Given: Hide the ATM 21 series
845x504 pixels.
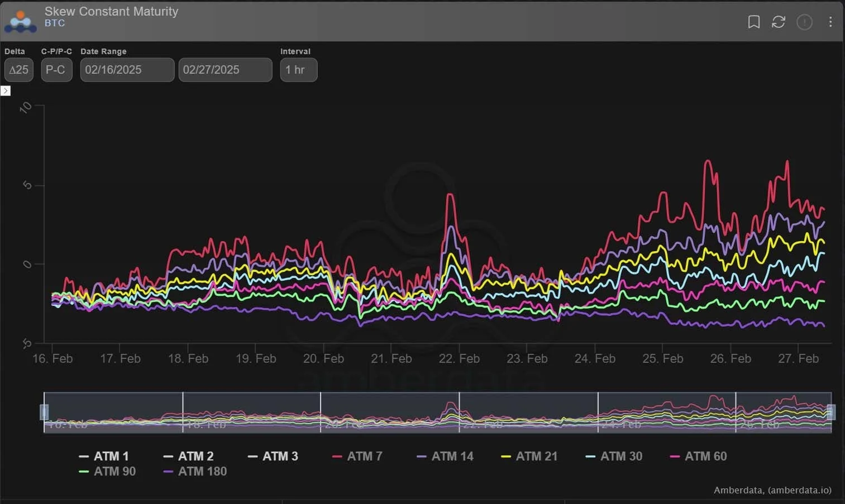Looking at the screenshot, I should (x=529, y=456).
